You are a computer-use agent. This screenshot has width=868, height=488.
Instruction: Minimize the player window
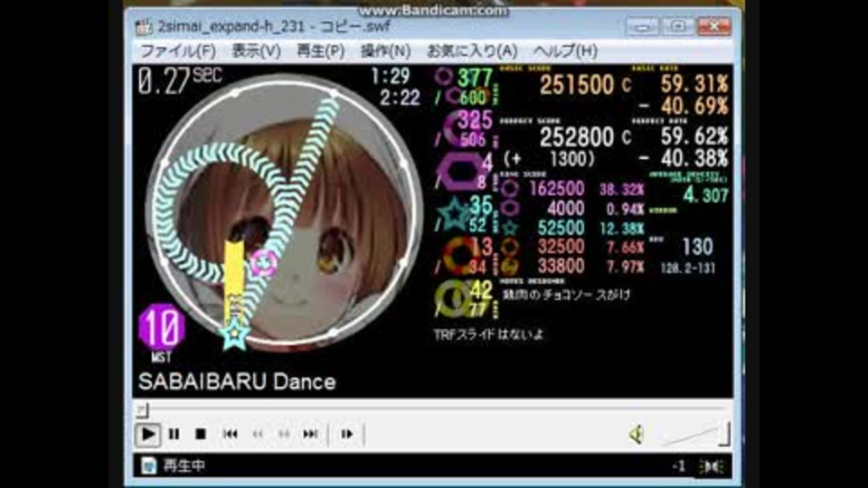click(642, 26)
